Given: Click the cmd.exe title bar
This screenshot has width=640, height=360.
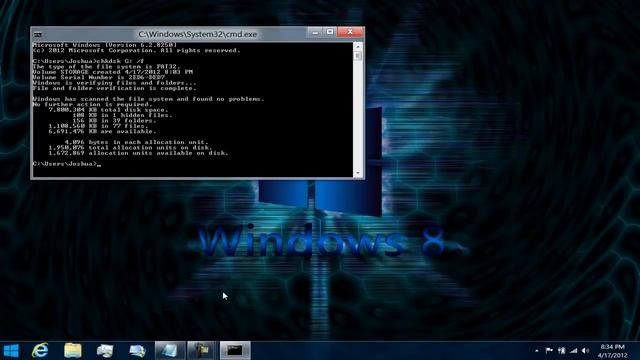Looking at the screenshot, I should [x=198, y=34].
